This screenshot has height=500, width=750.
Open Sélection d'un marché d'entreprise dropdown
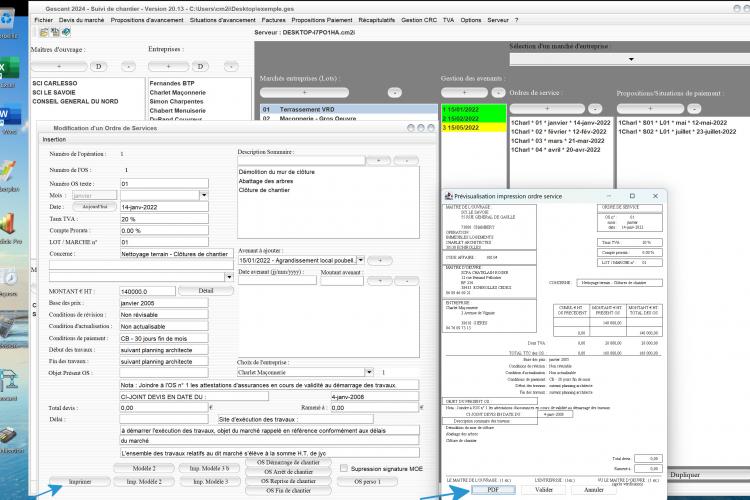(x=631, y=59)
